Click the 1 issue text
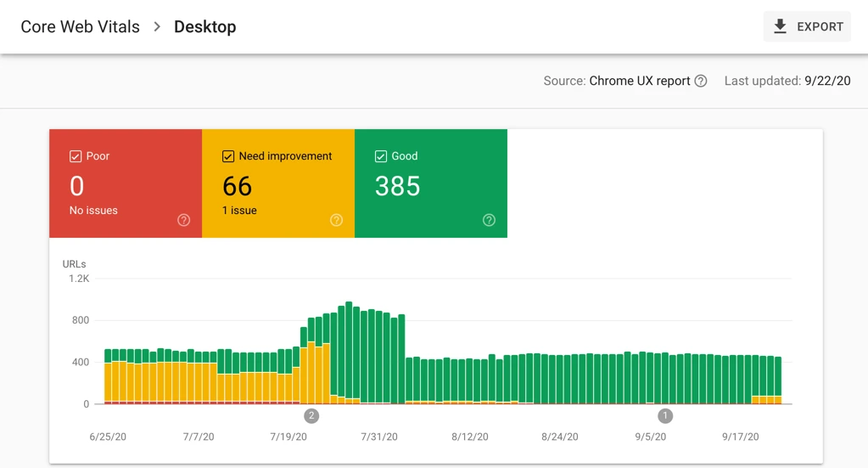This screenshot has width=868, height=468. click(239, 211)
